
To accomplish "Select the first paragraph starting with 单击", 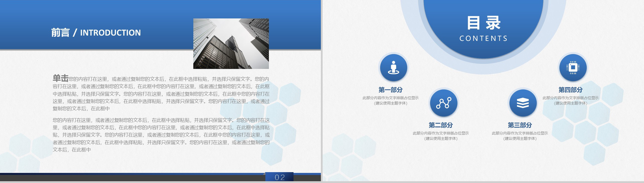I will 161,93.
